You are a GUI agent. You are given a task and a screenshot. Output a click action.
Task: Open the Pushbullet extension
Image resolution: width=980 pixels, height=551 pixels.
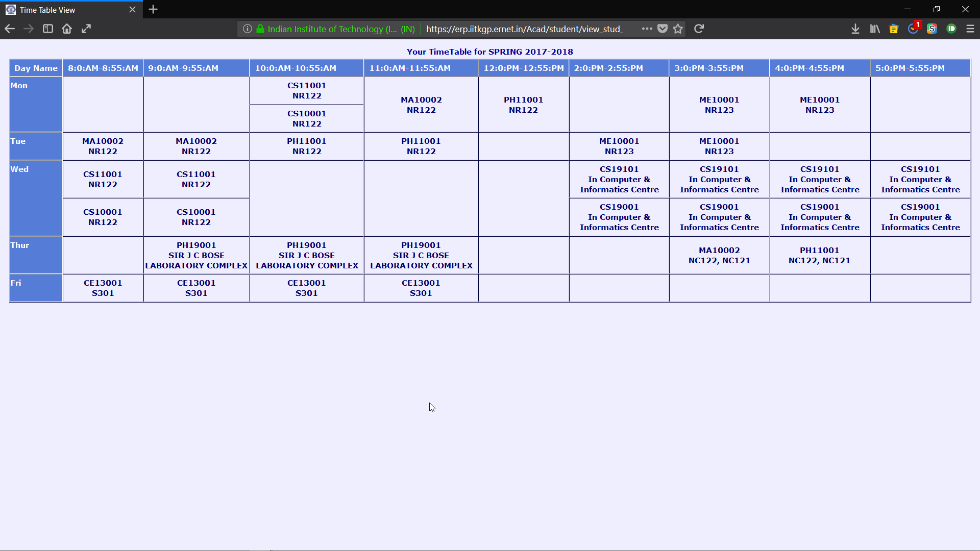[951, 29]
